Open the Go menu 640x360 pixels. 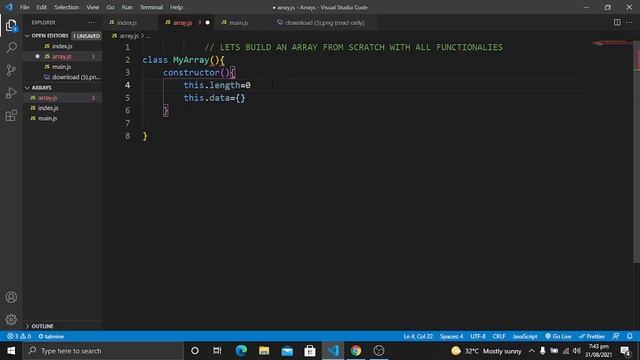click(x=110, y=7)
